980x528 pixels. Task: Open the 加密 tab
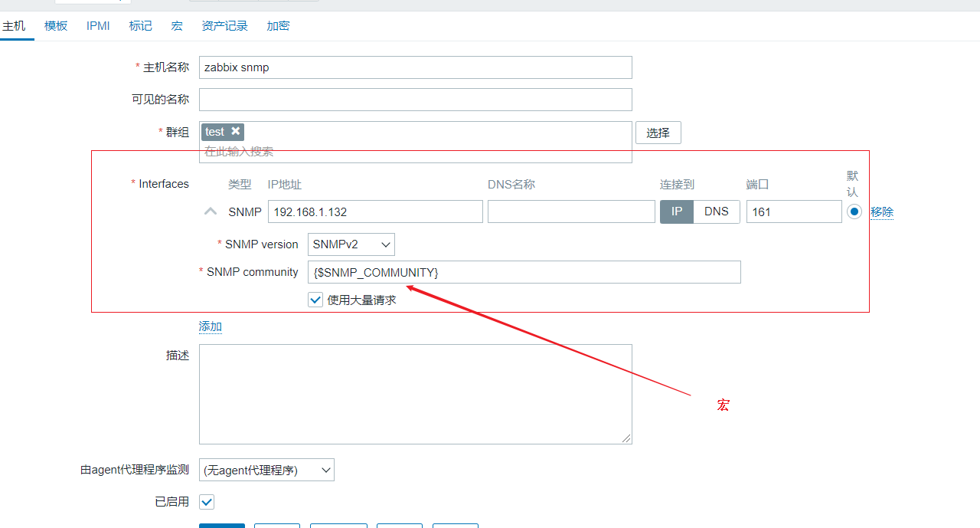click(x=278, y=26)
